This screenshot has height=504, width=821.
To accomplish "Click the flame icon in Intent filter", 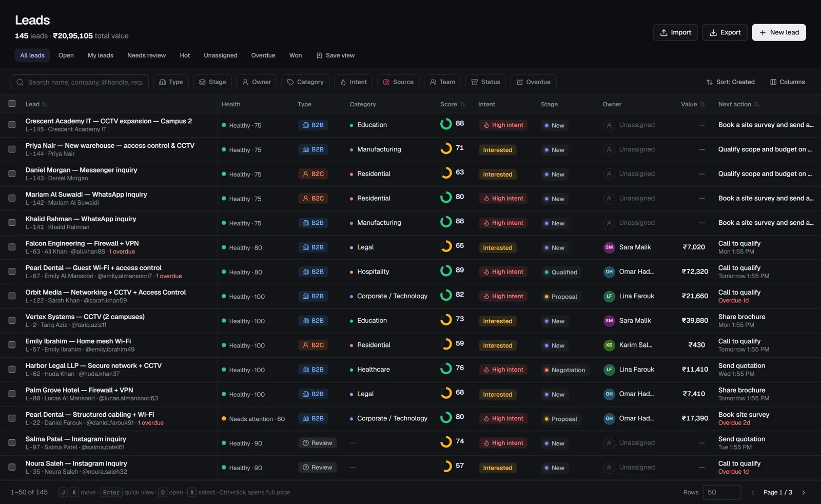I will pos(343,82).
